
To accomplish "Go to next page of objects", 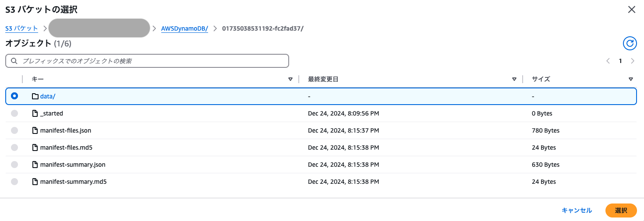I will 632,61.
